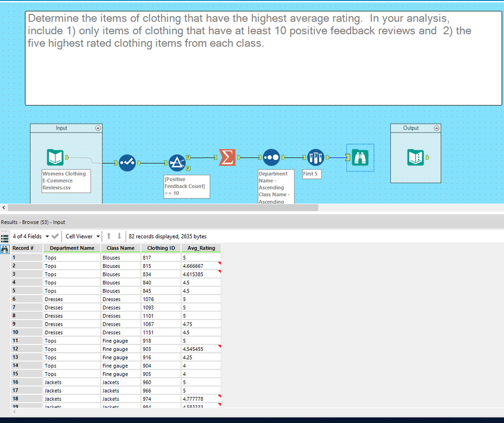504x423 pixels.
Task: Click the browse results side icon
Action: tap(5, 249)
